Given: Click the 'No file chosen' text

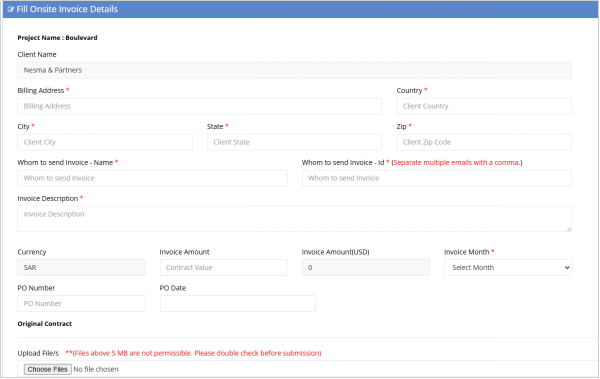Looking at the screenshot, I should (x=96, y=369).
